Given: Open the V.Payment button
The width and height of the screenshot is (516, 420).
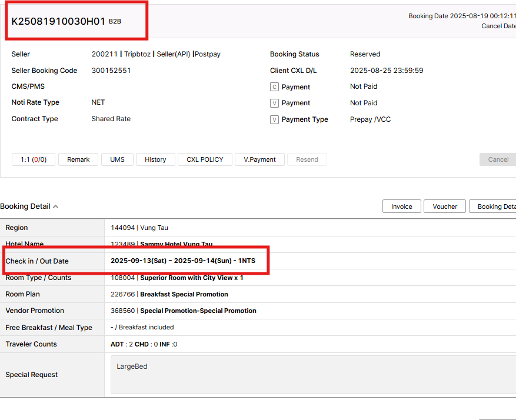Looking at the screenshot, I should [259, 159].
